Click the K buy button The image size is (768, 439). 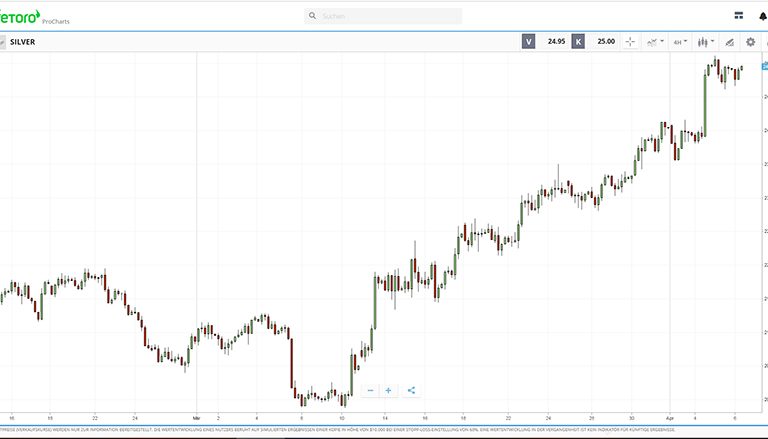coord(578,42)
